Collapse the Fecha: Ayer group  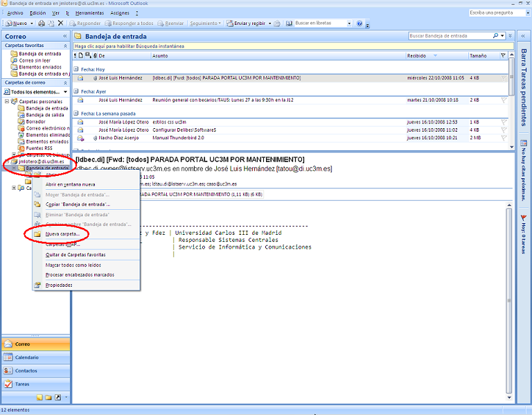pyautogui.click(x=76, y=91)
